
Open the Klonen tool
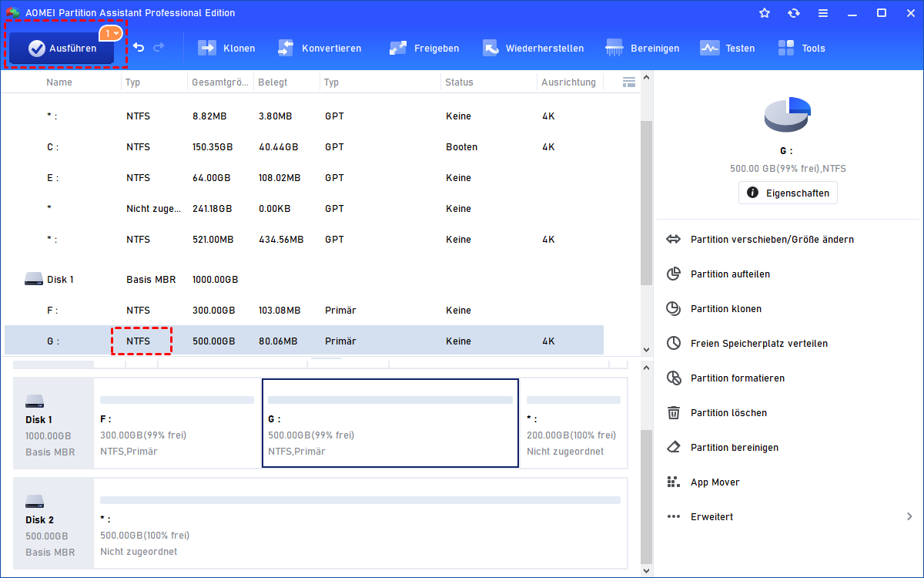[226, 48]
